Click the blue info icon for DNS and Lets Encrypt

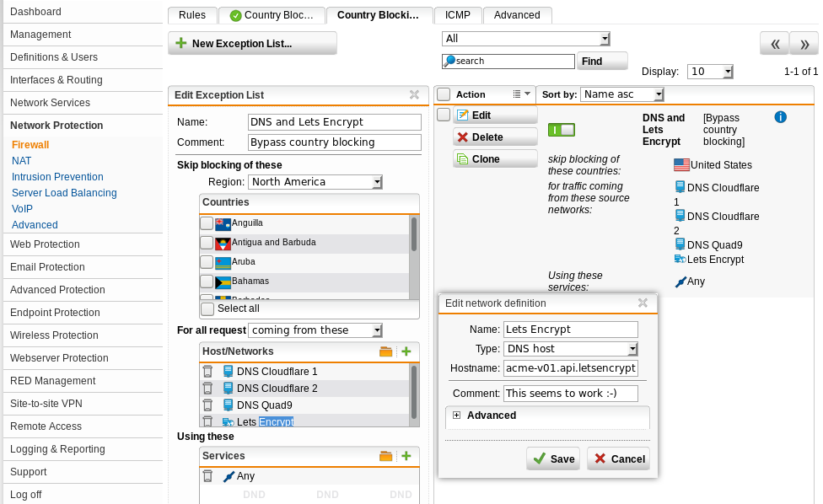(781, 117)
